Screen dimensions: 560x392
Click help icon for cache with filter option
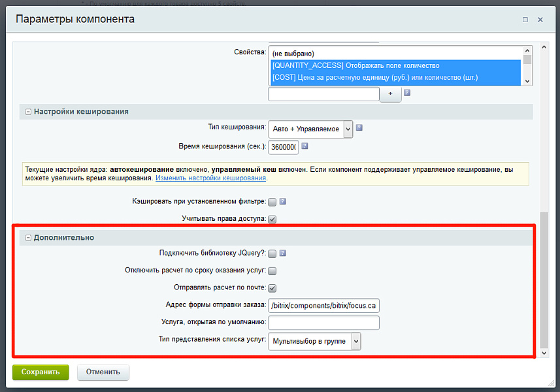283,202
